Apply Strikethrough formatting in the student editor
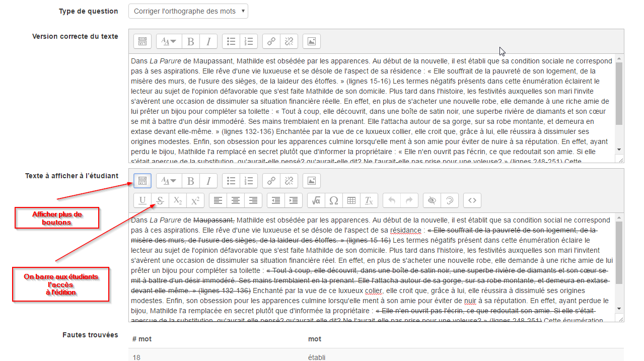This screenshot has width=644, height=361. 160,200
